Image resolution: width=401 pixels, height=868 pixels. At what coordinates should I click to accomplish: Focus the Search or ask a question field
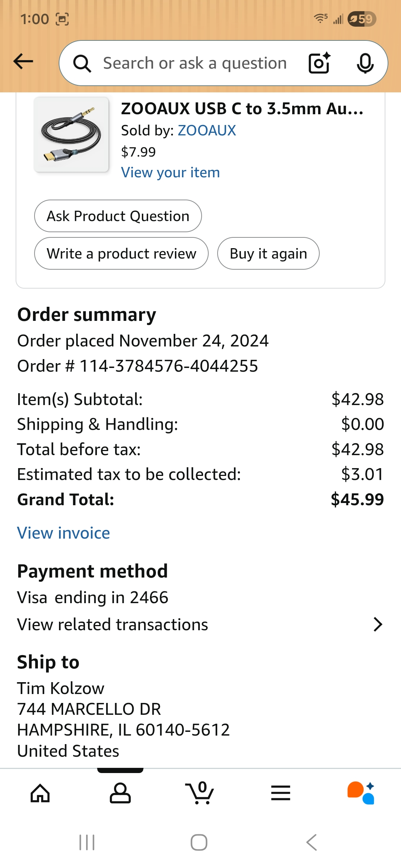(195, 63)
